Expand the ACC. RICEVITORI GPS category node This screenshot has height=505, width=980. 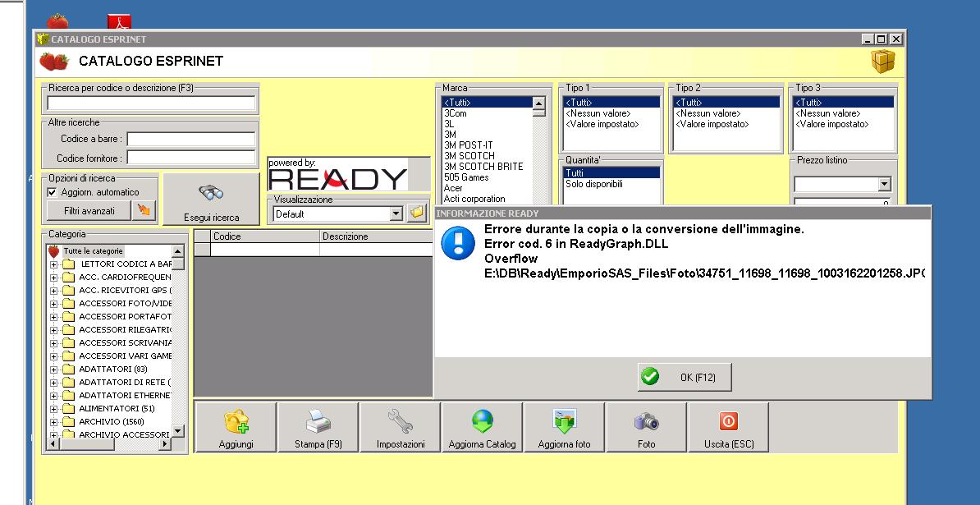click(x=53, y=291)
